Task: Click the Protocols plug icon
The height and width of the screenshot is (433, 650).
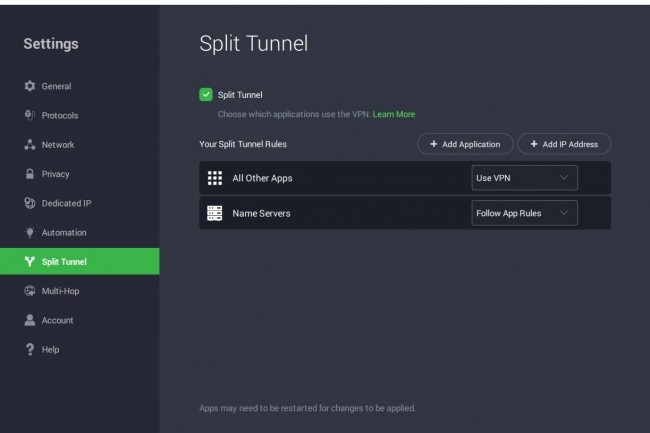Action: (30, 115)
